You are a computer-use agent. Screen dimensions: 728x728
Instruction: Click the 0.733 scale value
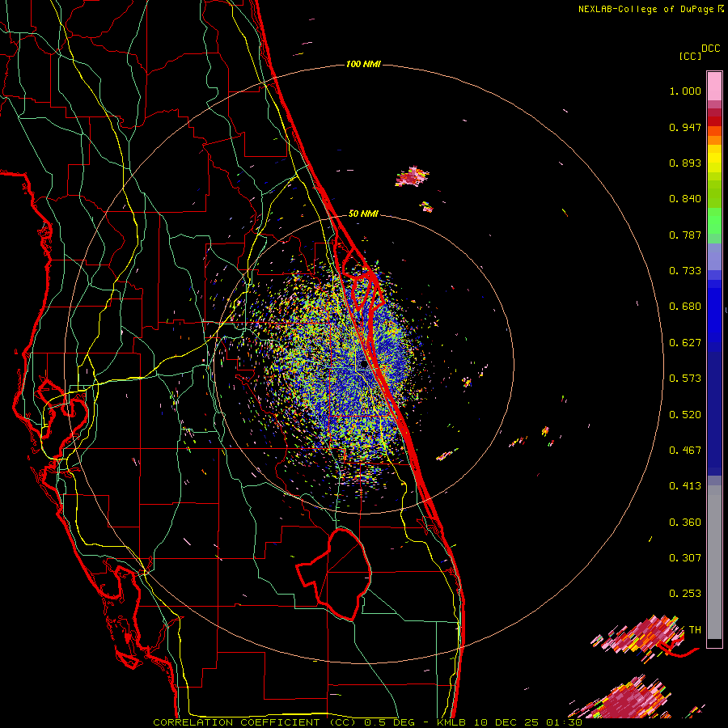click(685, 271)
